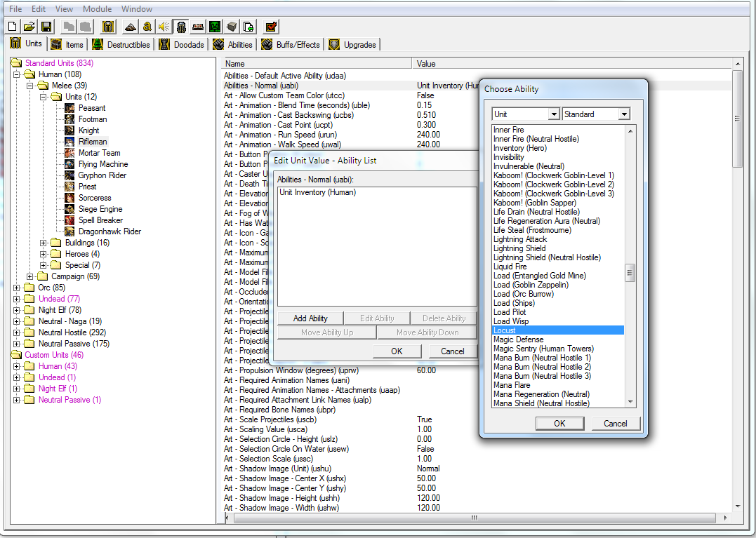Confirm with OK in Choose Ability dialog
The width and height of the screenshot is (756, 538).
click(559, 424)
